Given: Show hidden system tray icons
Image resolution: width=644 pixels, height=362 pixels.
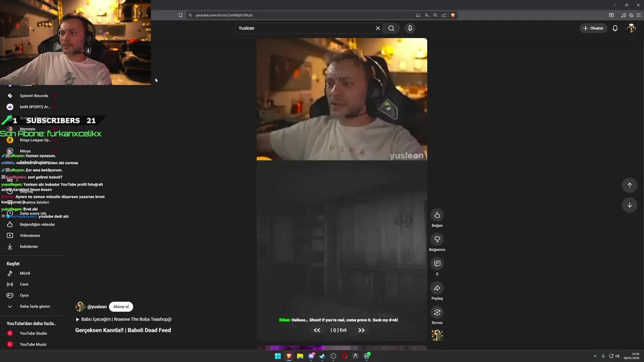Looking at the screenshot, I should coord(595,356).
